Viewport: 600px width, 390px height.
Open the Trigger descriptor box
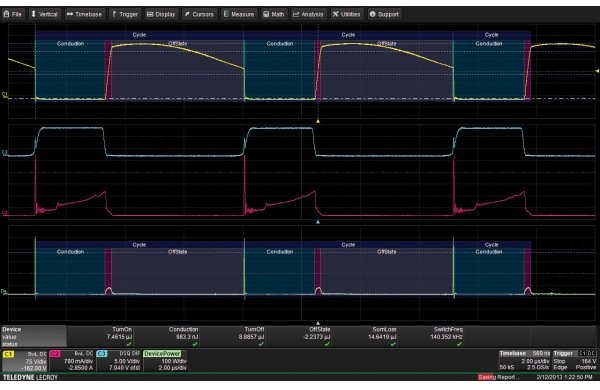pyautogui.click(x=574, y=361)
